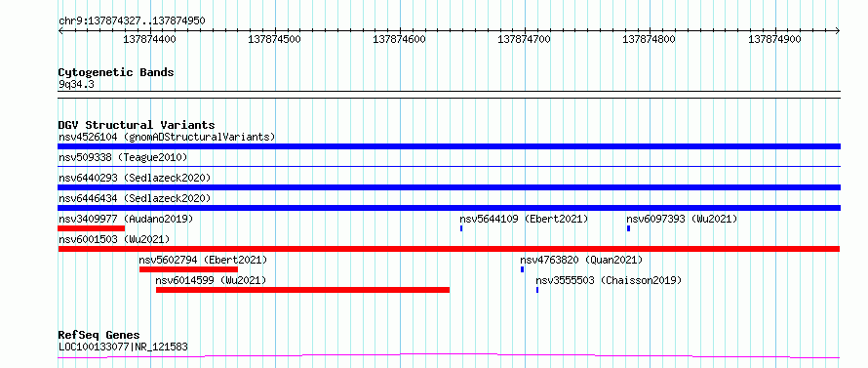Click the nsv6097393 (Wu2021) label

tap(682, 219)
